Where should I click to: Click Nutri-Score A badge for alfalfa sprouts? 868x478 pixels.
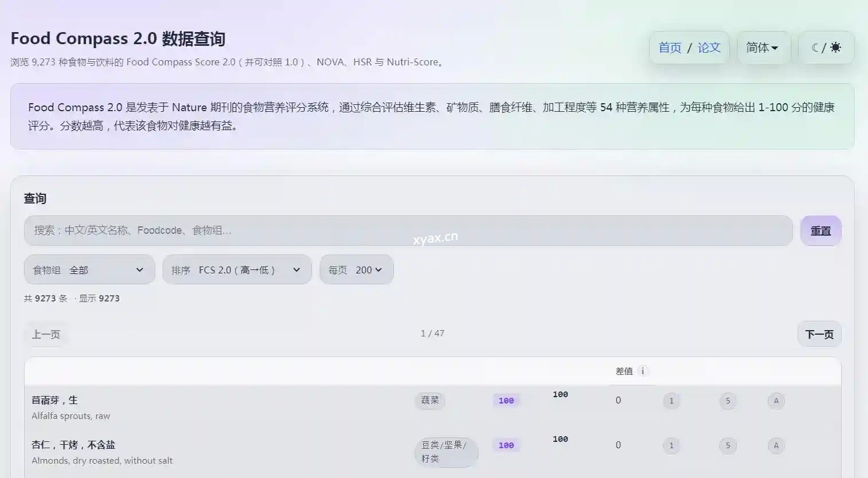776,401
